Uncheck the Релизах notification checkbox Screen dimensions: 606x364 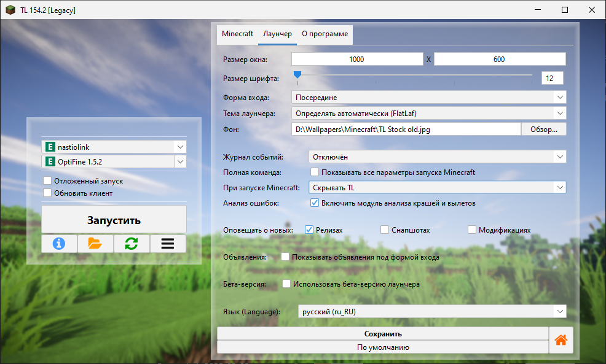(309, 230)
